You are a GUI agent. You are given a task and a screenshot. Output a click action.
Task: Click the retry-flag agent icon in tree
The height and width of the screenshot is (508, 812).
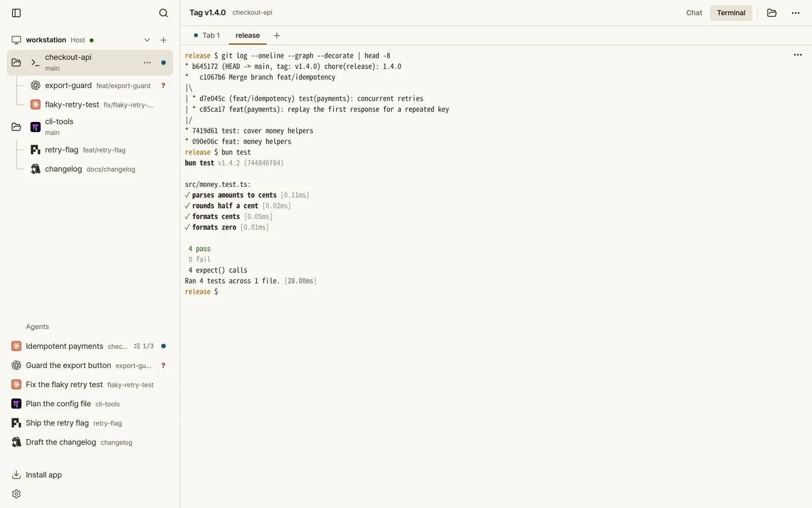pos(36,150)
